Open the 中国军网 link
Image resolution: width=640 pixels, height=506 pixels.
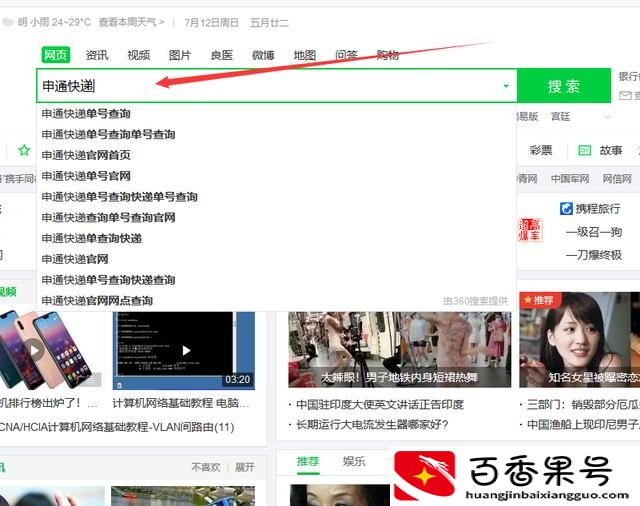570,178
